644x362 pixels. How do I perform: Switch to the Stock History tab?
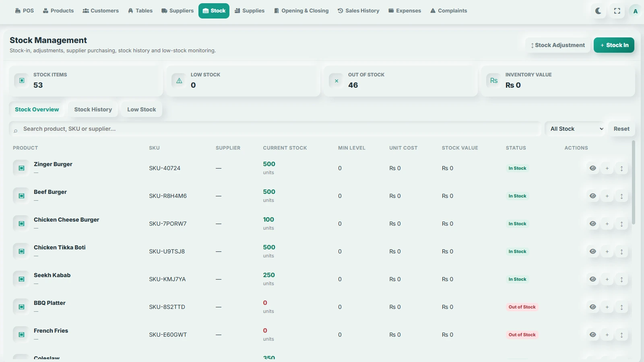[93, 109]
